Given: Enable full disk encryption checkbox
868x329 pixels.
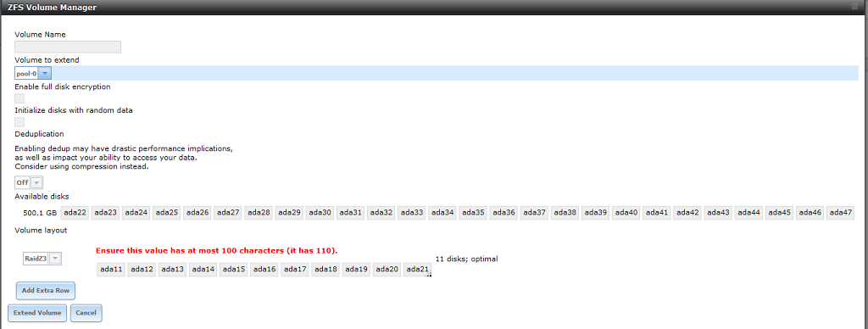Looking at the screenshot, I should [19, 98].
